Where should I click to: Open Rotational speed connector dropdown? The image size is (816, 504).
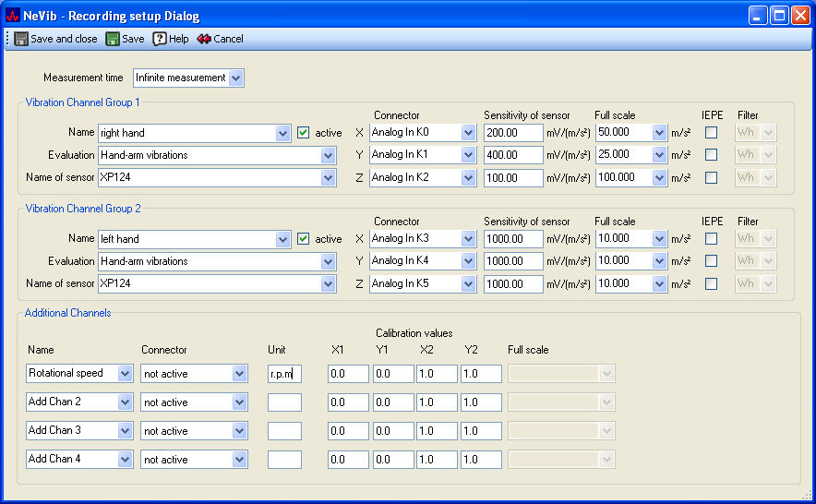click(240, 374)
